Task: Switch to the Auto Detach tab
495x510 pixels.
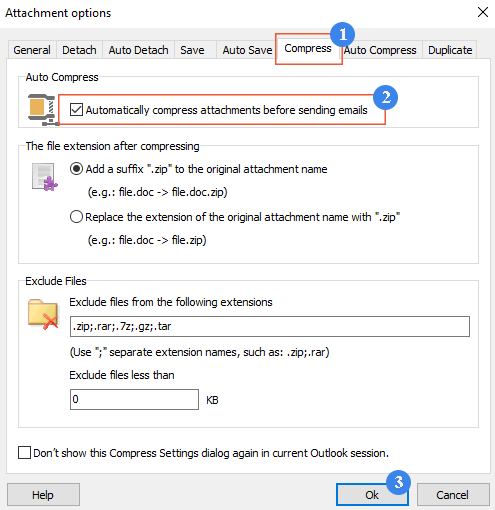Action: (x=138, y=50)
